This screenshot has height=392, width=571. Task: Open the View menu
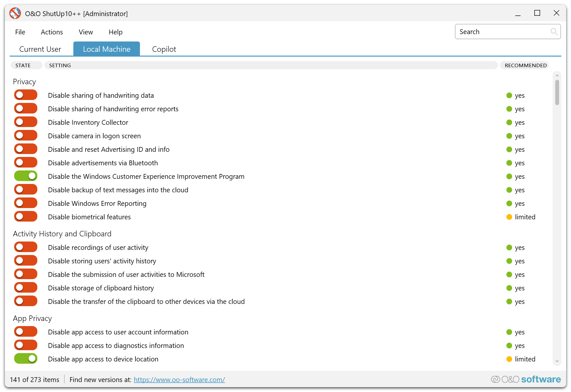point(86,32)
